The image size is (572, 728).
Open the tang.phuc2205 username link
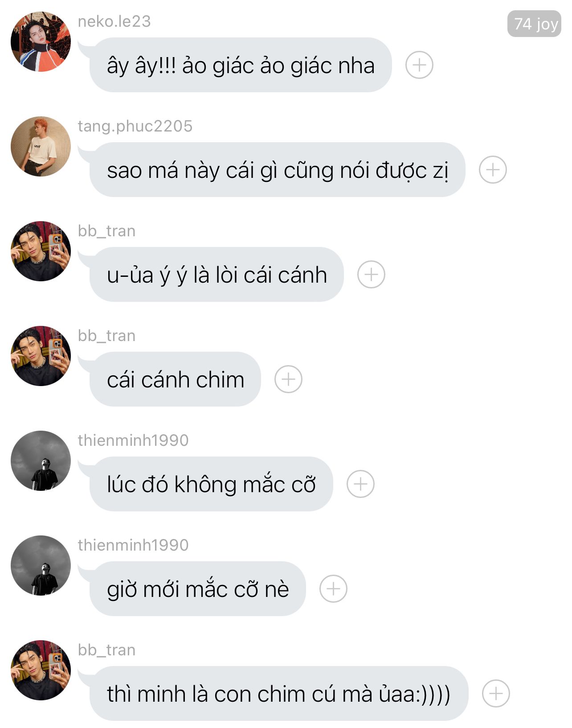[x=135, y=126]
